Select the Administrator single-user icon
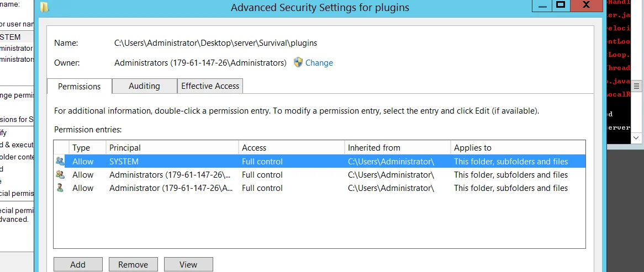The height and width of the screenshot is (272, 644). 60,188
